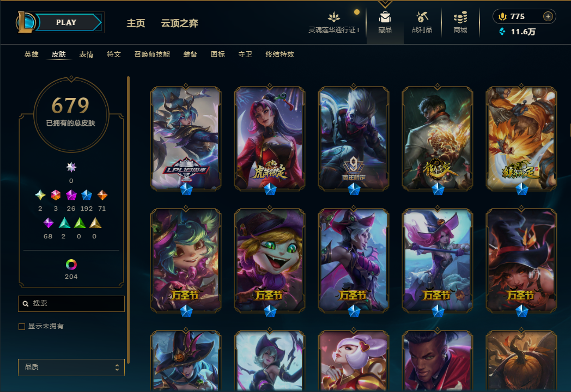Click the League of Legends logo

[x=25, y=22]
